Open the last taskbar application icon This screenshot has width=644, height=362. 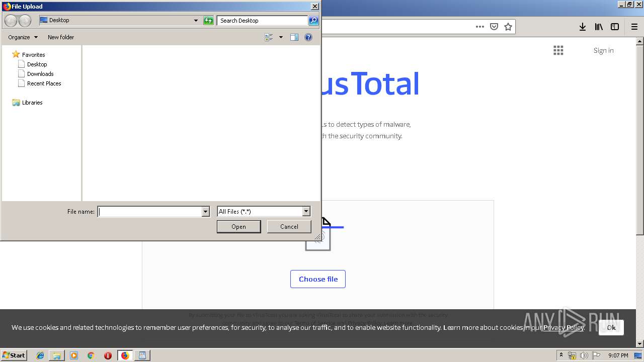coord(142,355)
